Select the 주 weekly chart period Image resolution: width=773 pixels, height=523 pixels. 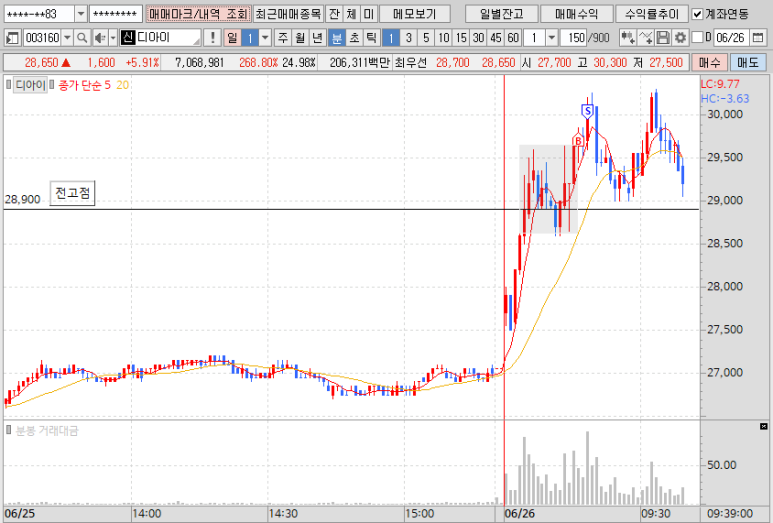point(282,38)
